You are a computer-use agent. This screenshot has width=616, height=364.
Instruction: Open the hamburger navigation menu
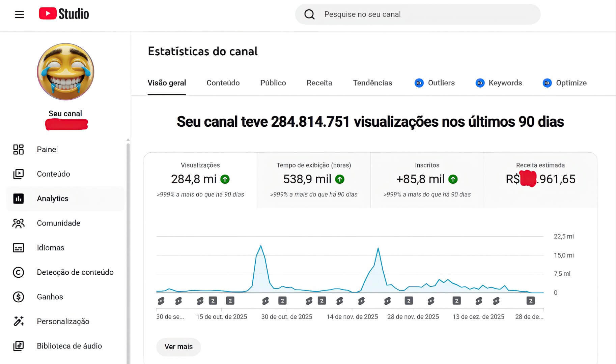20,14
